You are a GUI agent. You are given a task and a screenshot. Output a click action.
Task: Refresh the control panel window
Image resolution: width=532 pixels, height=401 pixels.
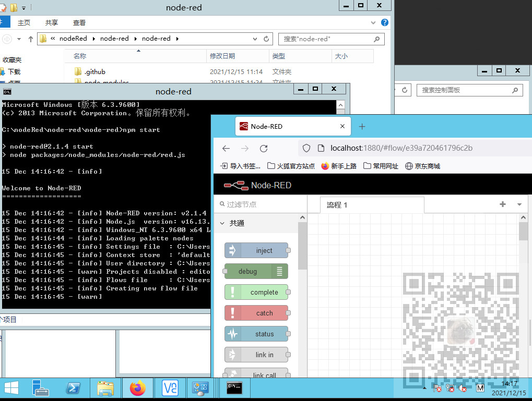[405, 90]
